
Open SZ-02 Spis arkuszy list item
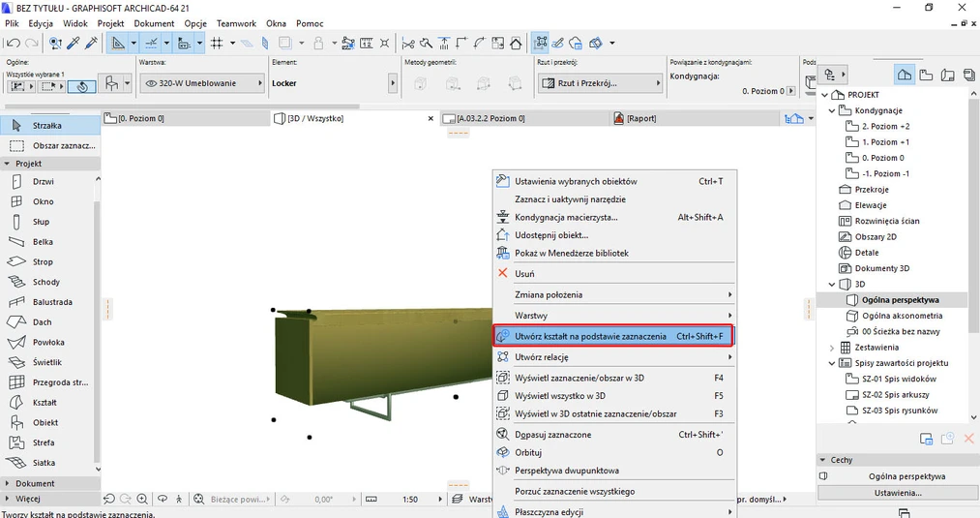(x=895, y=395)
